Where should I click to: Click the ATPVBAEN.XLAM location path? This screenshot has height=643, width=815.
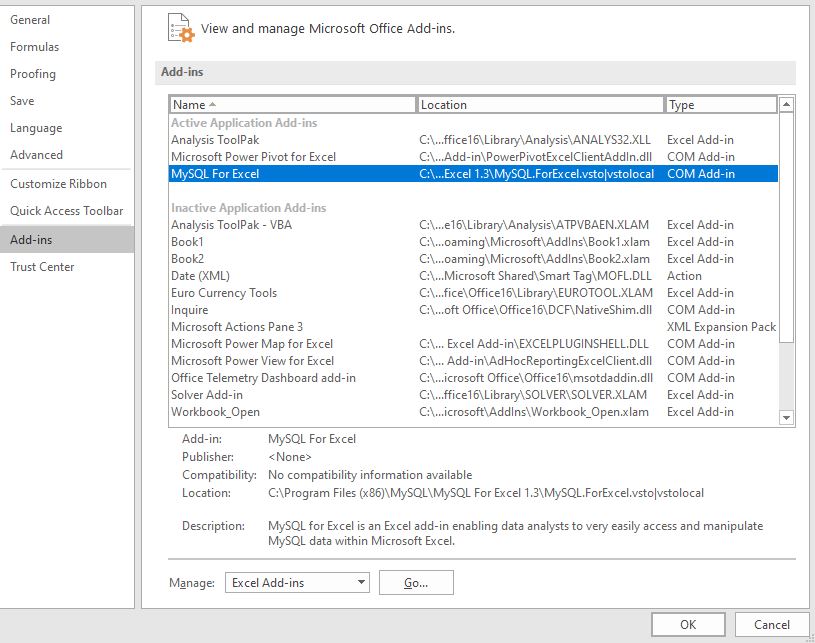pos(534,225)
